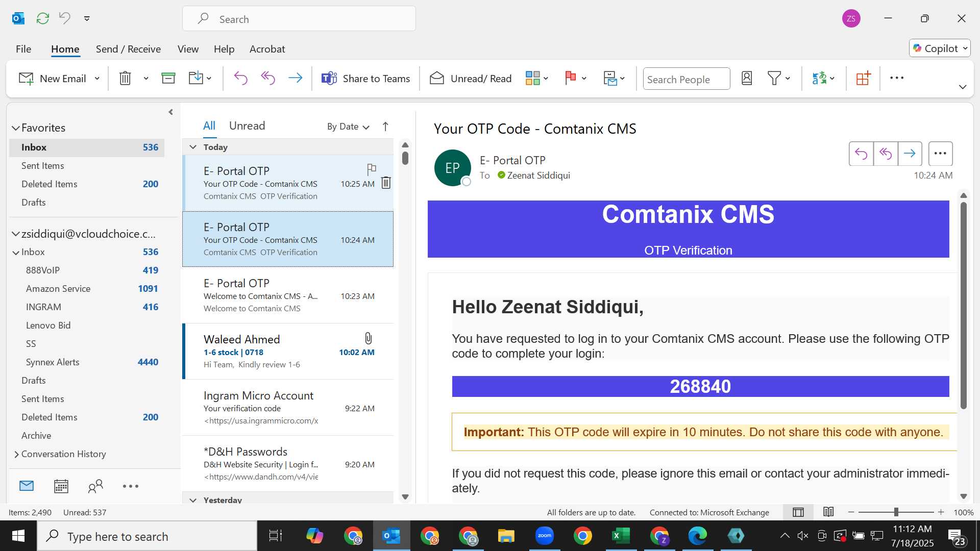The image size is (980, 551).
Task: Click the navigation bar More ellipsis
Action: 131,486
